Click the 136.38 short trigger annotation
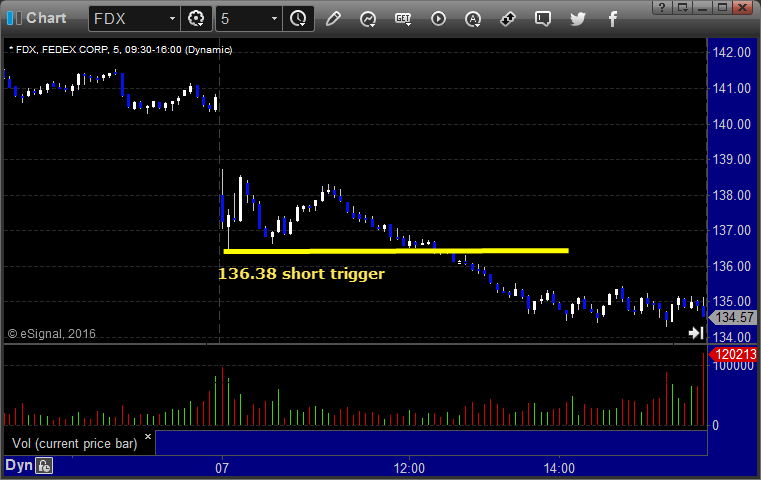 pos(301,274)
